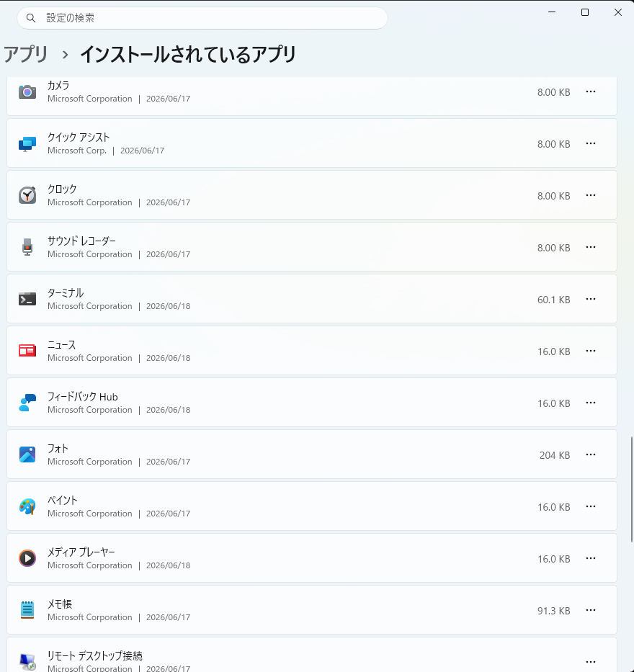Screen dimensions: 634x672
Task: Click the クイック アシスト app name
Action: (x=79, y=138)
